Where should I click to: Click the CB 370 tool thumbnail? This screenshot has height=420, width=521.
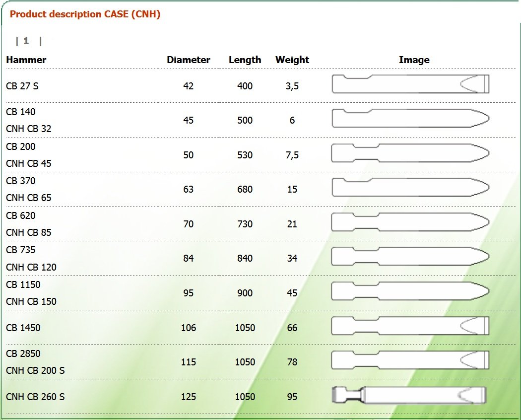click(x=411, y=187)
